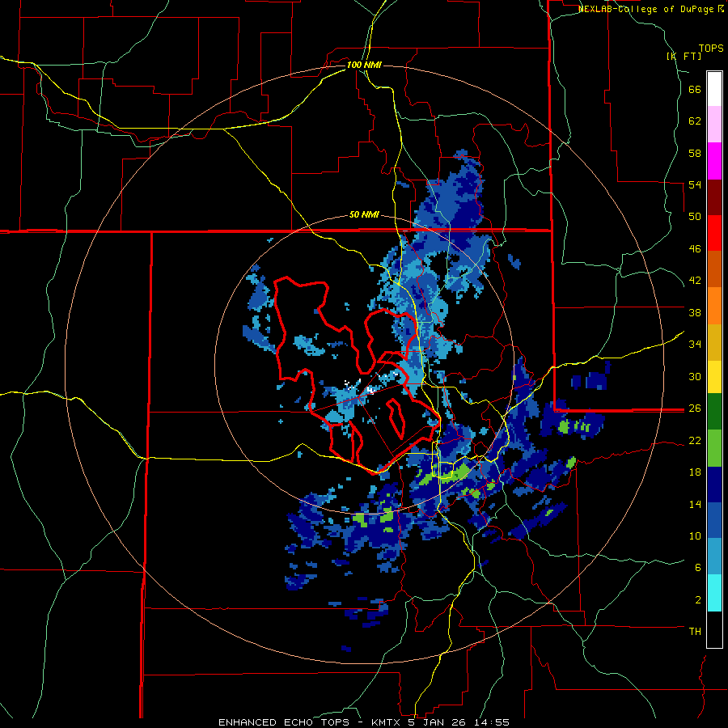Click the '100 NMI' range ring label
Screen dimensions: 728x728
pos(364,65)
